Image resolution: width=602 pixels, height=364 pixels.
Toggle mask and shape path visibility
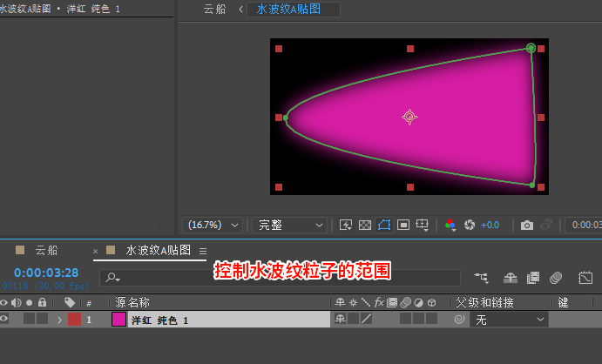click(384, 225)
